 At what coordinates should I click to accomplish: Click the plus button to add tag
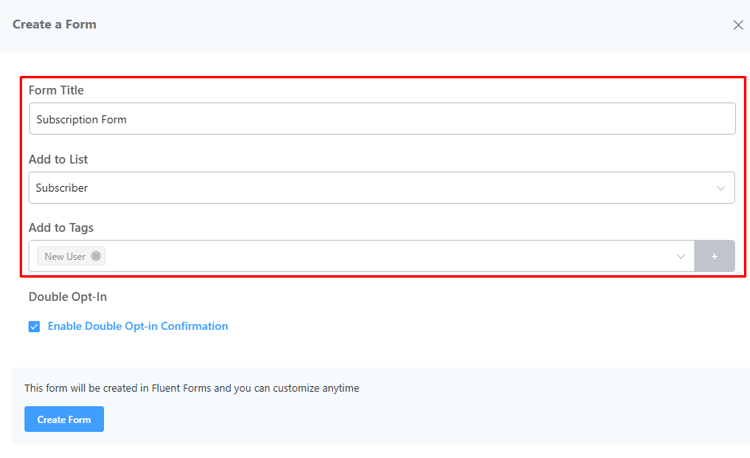pyautogui.click(x=715, y=256)
